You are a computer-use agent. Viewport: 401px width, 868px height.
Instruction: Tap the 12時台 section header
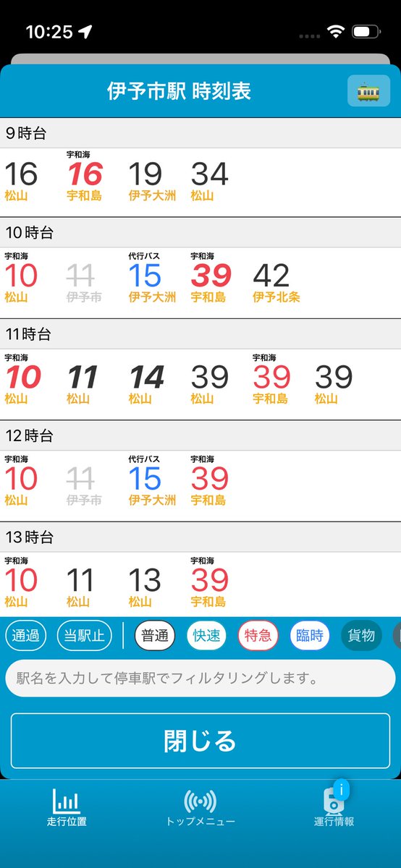(200, 435)
